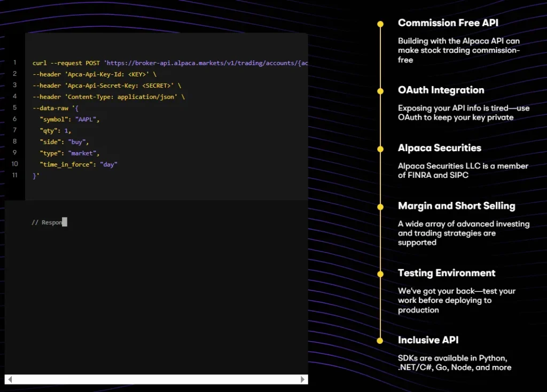Place cursor on the "time_in_force": "day" line
Image resolution: width=547 pixels, height=392 pixels.
pos(78,164)
